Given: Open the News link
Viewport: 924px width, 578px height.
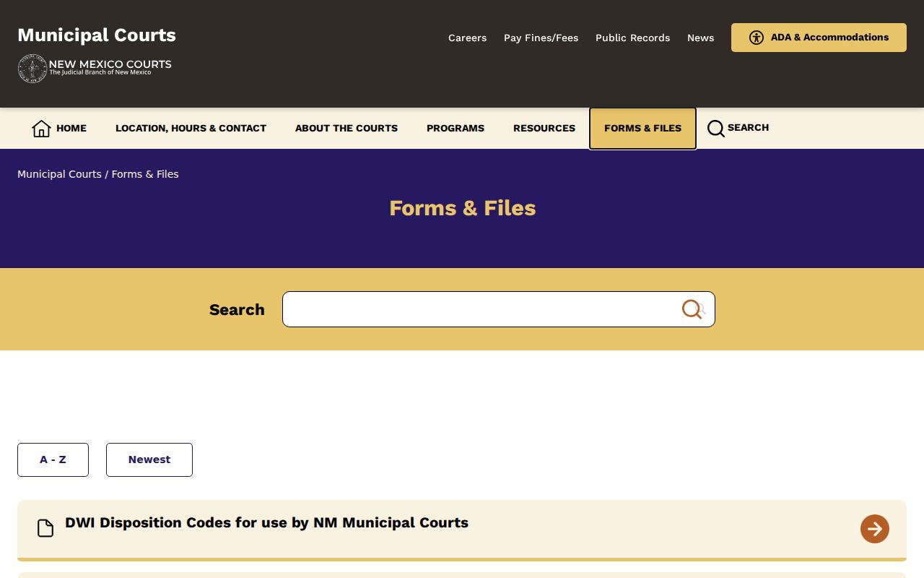Looking at the screenshot, I should pos(700,38).
